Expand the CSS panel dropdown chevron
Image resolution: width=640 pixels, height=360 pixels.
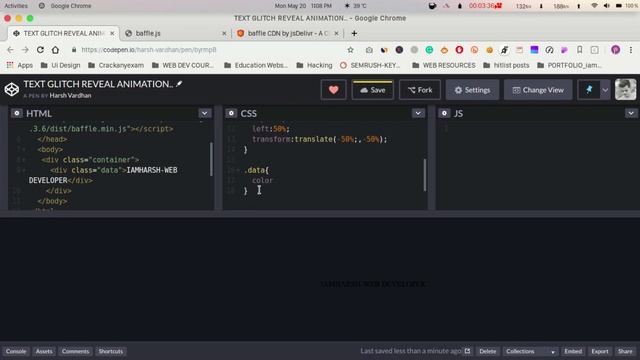418,113
